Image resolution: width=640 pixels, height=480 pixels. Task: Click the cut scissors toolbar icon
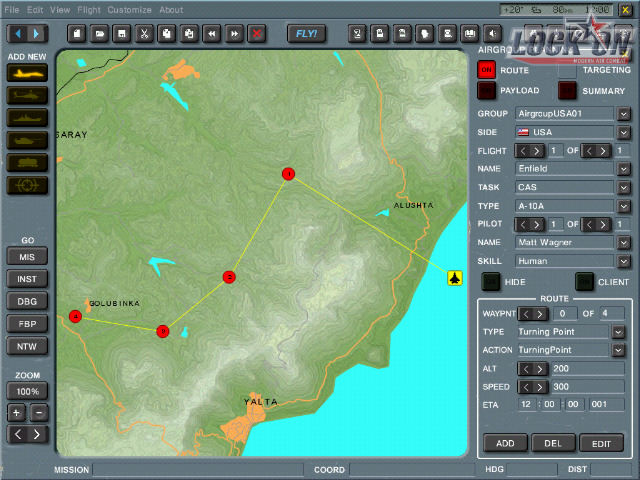click(x=143, y=33)
